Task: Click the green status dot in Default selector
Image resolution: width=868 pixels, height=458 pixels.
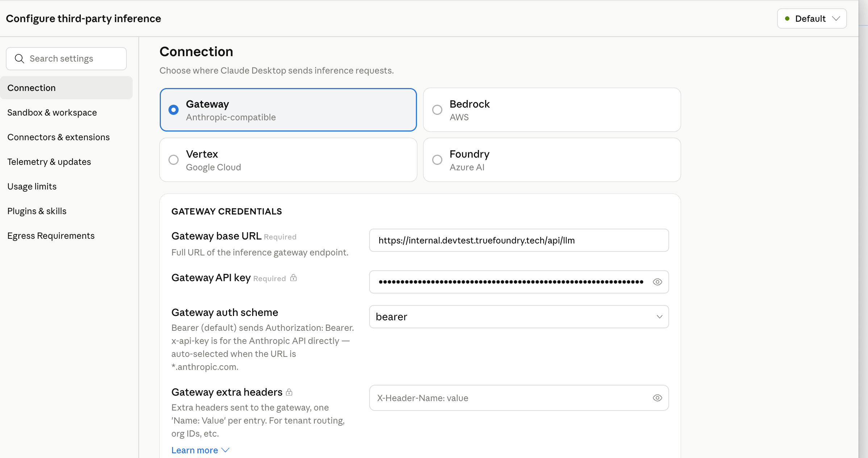Action: 787,18
